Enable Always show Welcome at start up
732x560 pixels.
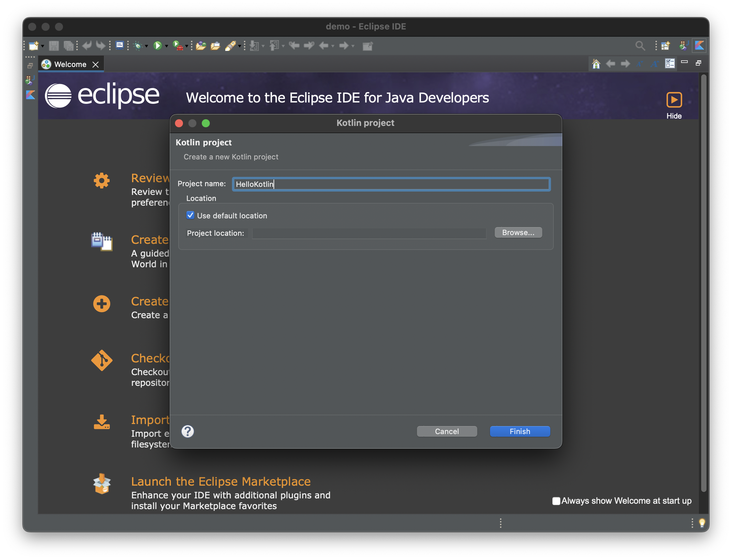(556, 501)
